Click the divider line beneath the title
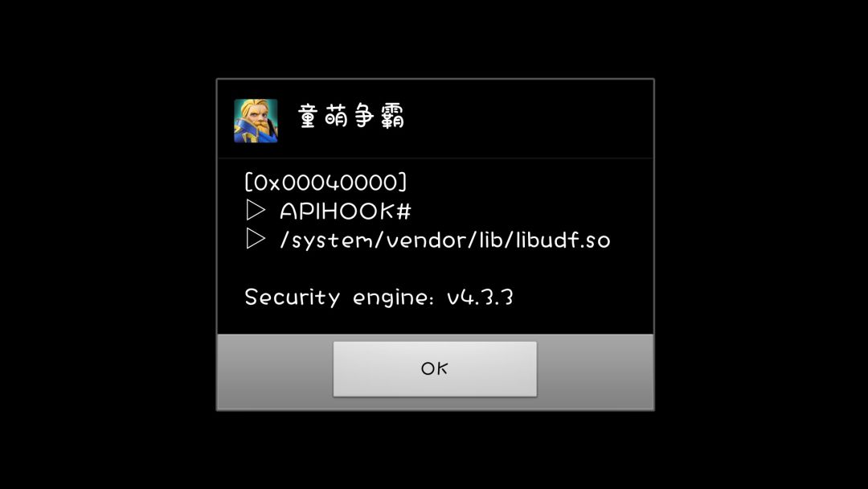 point(435,158)
